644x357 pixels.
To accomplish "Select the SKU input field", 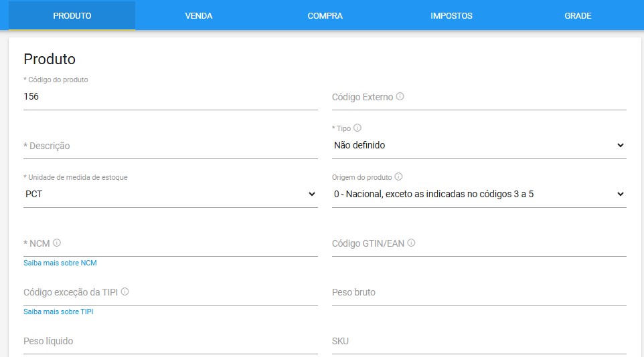I will pos(479,342).
